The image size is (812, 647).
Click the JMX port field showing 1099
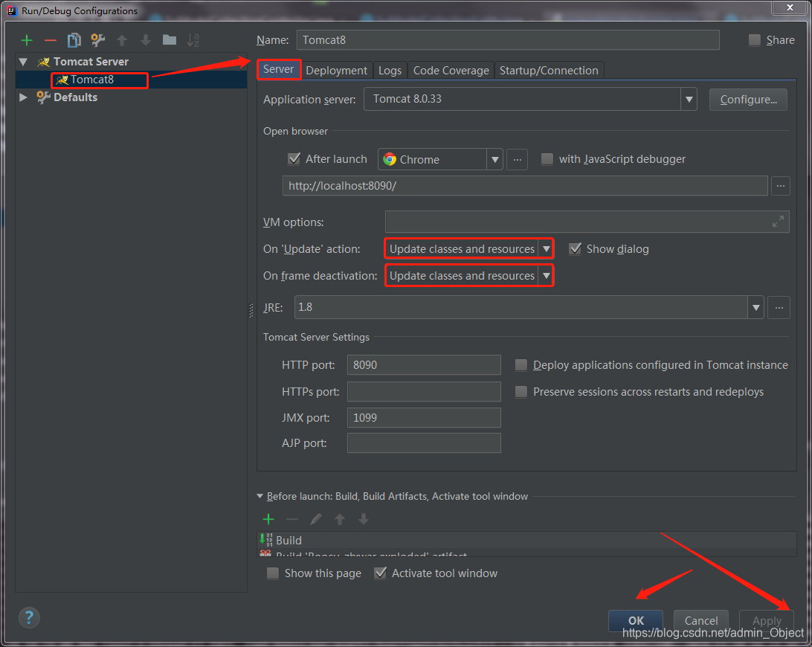[424, 417]
